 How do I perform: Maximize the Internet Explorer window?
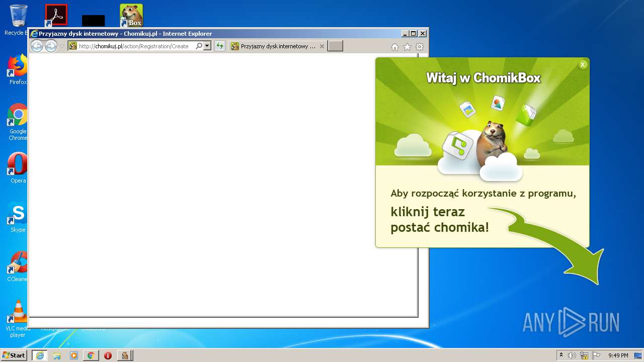click(x=414, y=34)
